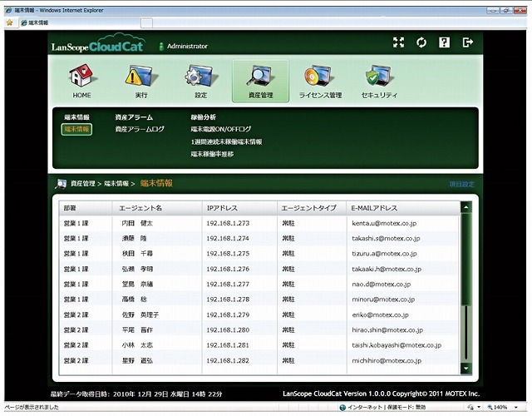Click the LanScope CloudCat logo
Viewport: 532px width, 416px height.
pos(98,44)
